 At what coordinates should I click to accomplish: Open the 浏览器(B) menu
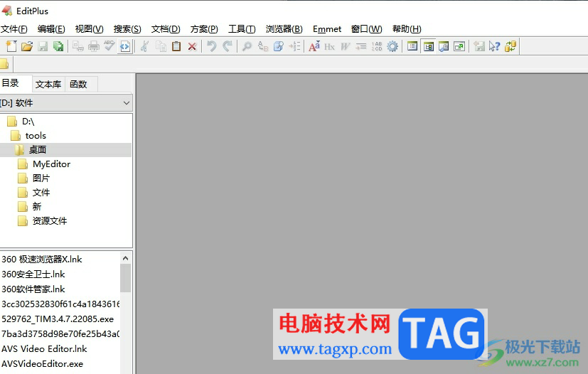[284, 29]
